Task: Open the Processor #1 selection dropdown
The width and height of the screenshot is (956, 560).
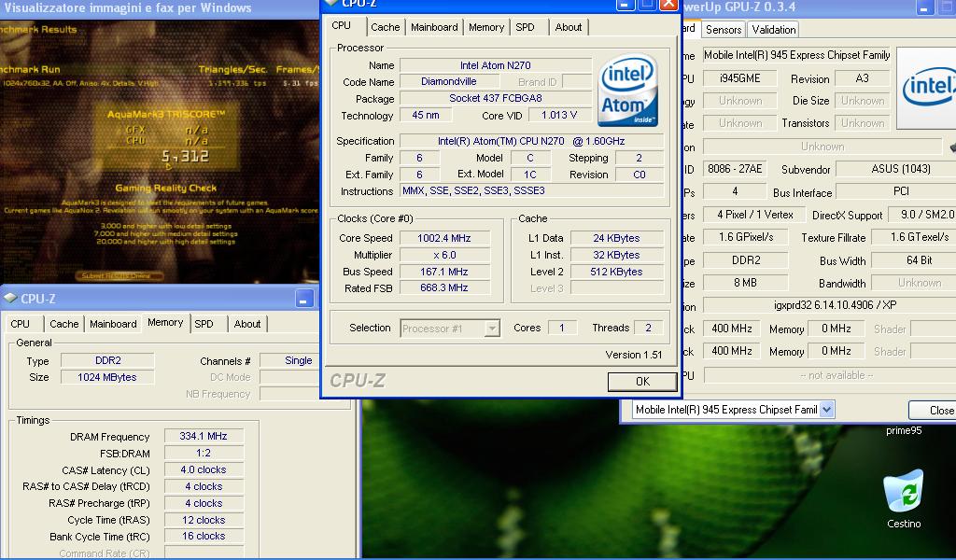Action: coord(450,329)
